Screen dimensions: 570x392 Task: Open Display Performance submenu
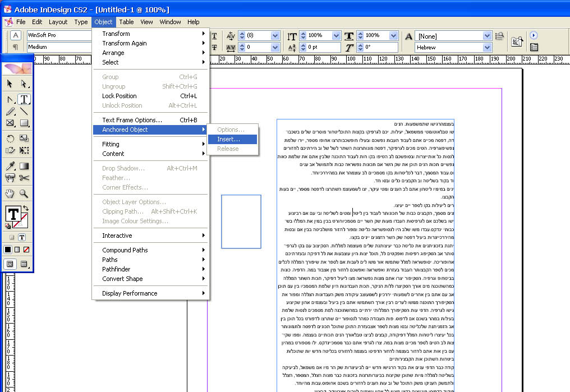(x=151, y=293)
